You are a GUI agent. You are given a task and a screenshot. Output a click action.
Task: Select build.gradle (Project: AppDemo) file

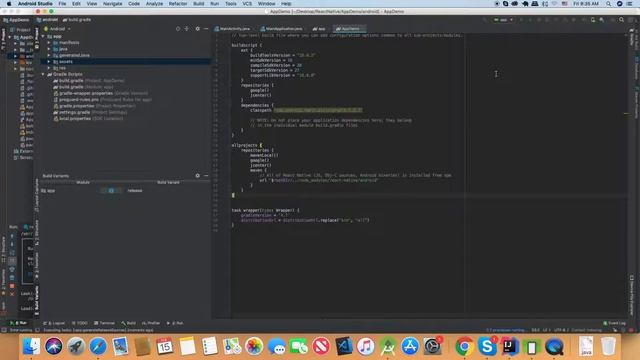tap(89, 81)
